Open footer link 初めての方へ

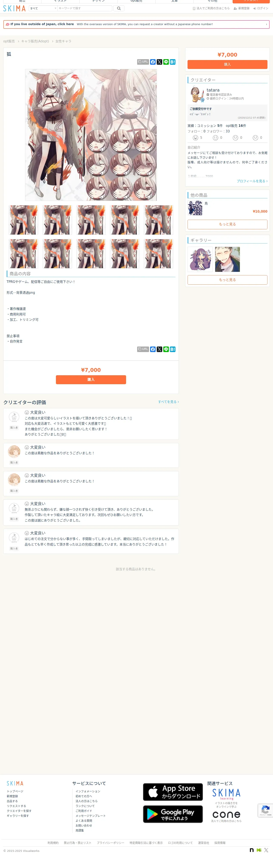(84, 796)
